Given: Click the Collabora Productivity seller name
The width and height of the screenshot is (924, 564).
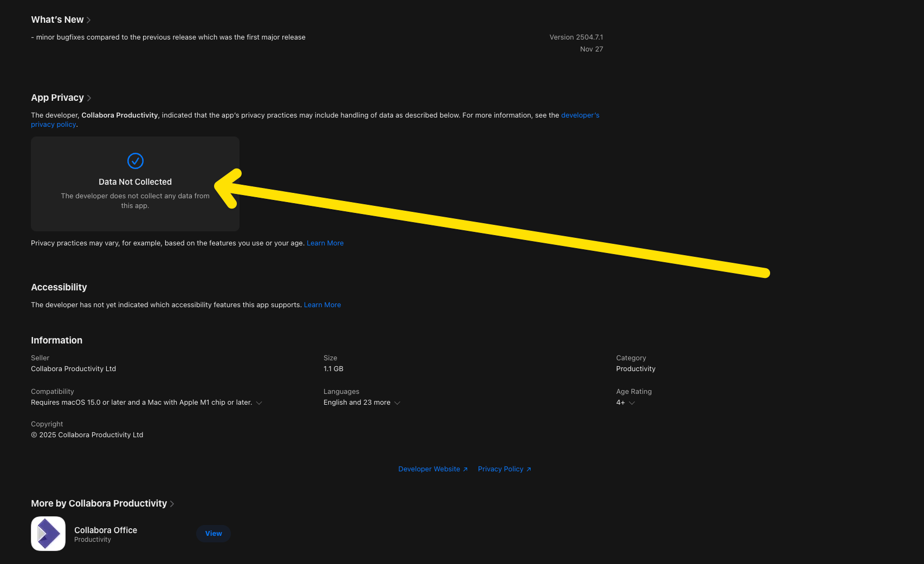Looking at the screenshot, I should tap(73, 368).
